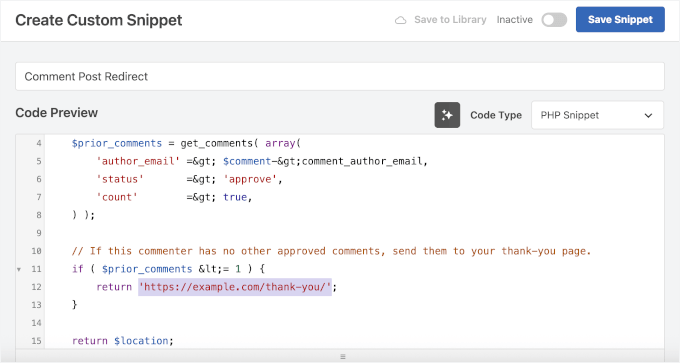Click the cloud icon beside Save to Library
This screenshot has height=363, width=680.
pyautogui.click(x=400, y=20)
